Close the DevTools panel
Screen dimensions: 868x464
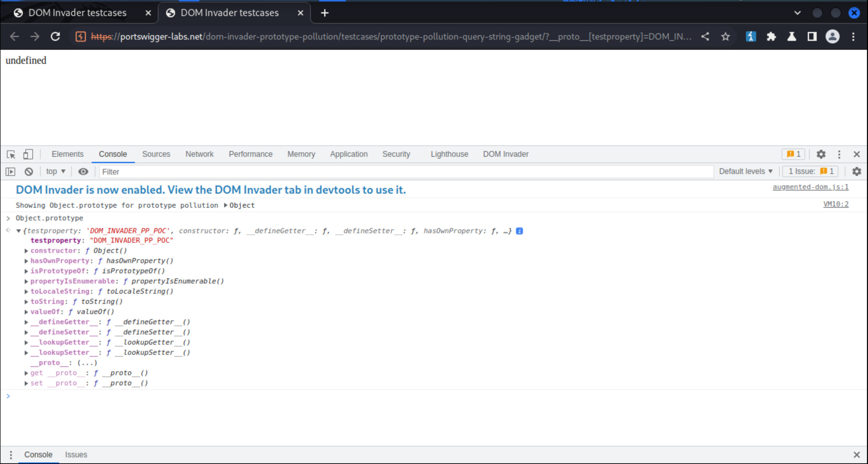tap(857, 154)
